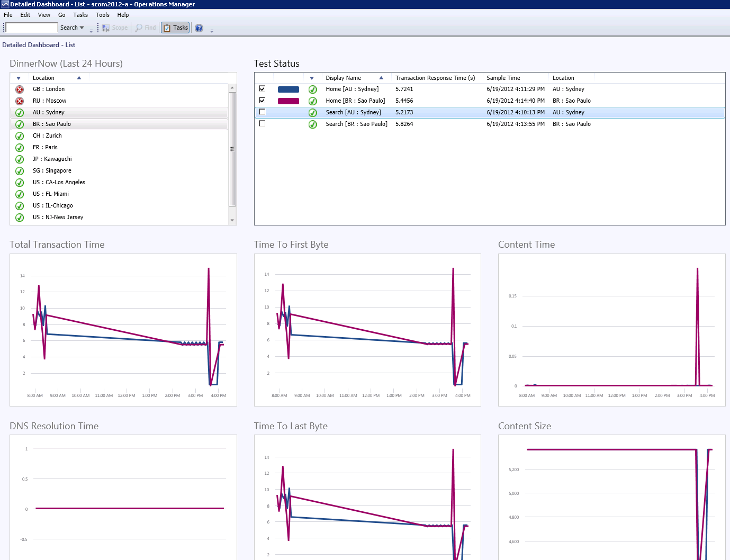Select the CH : Zurich row
This screenshot has width=730, height=560.
click(120, 136)
